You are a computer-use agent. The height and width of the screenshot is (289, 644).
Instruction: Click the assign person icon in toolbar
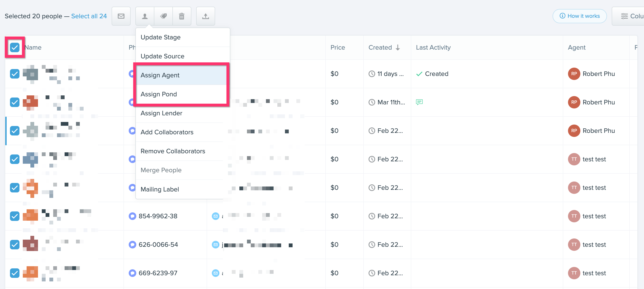click(x=145, y=16)
